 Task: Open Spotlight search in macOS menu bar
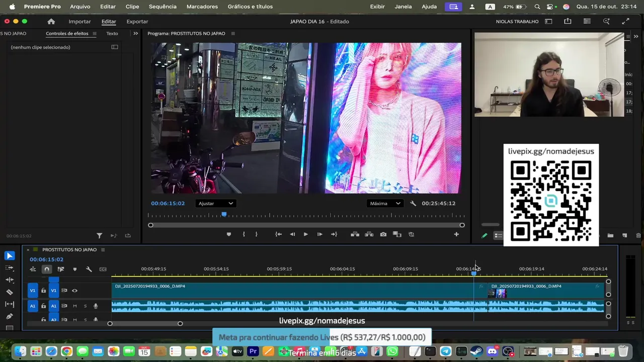[x=537, y=7]
